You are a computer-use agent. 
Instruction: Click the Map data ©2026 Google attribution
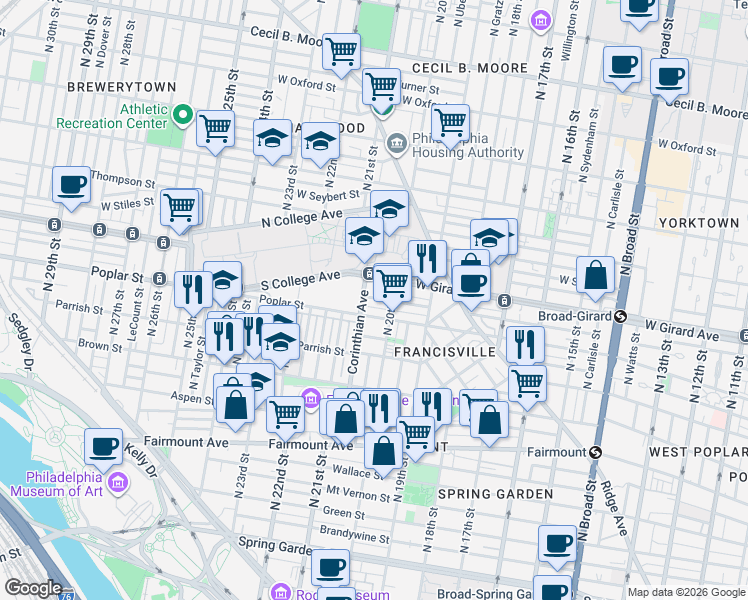(x=687, y=593)
